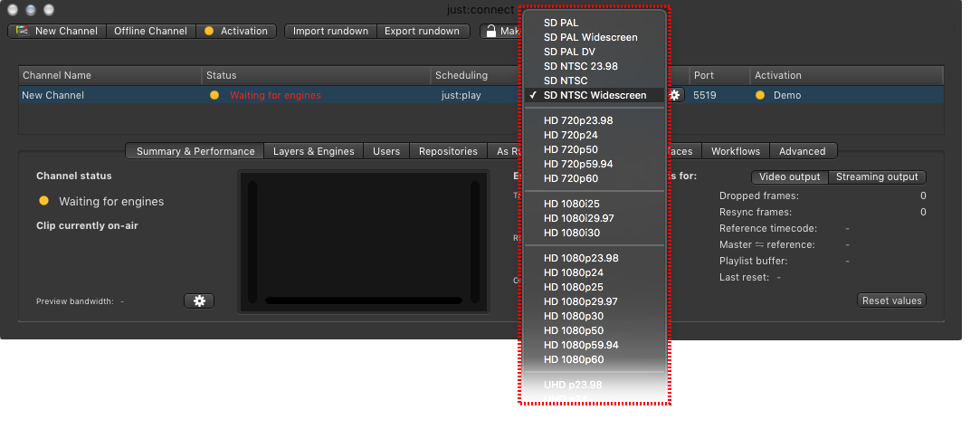Screen dimensions: 980x429
Task: Click the 'Dropped frames:' label
Action: point(758,195)
